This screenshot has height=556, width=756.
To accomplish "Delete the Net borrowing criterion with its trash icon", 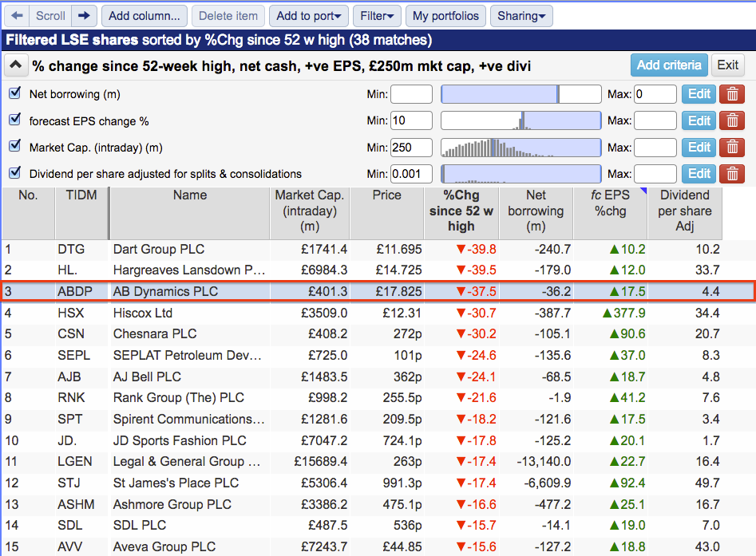I will pos(732,94).
